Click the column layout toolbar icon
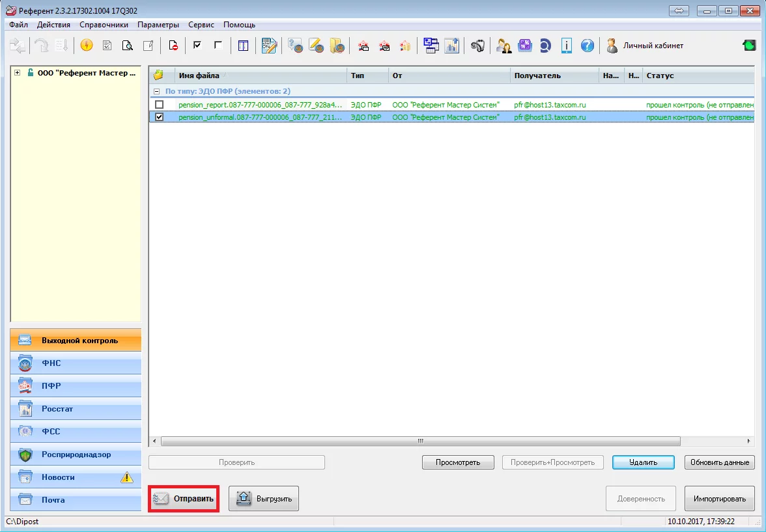Image resolution: width=766 pixels, height=532 pixels. [x=244, y=46]
